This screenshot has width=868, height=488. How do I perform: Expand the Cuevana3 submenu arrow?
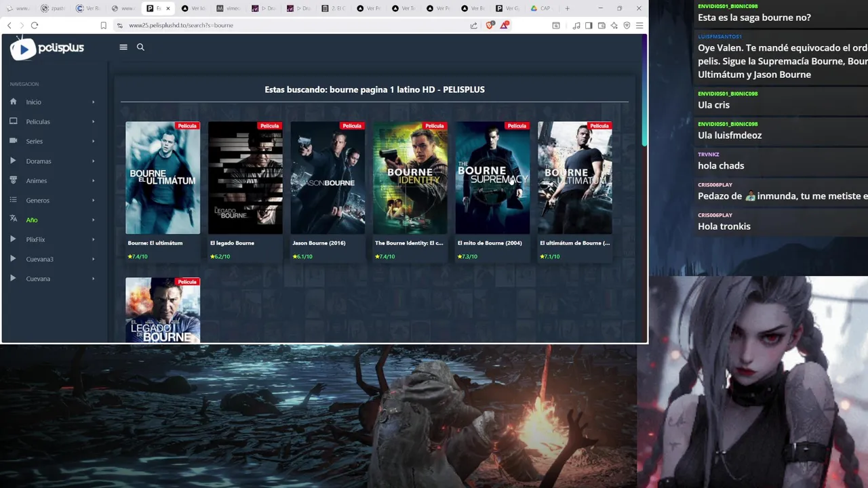click(x=93, y=259)
